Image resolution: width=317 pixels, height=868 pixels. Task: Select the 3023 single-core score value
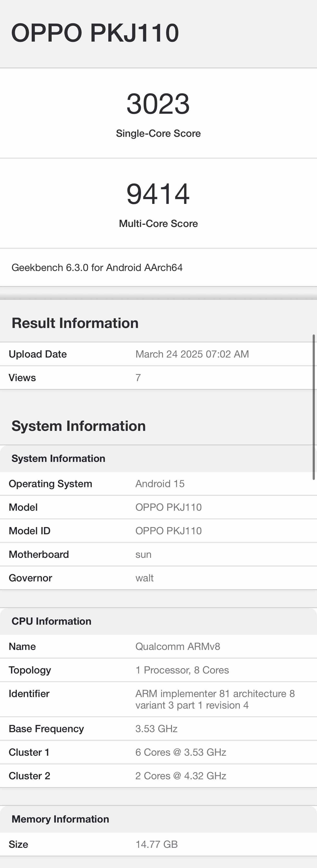[158, 104]
